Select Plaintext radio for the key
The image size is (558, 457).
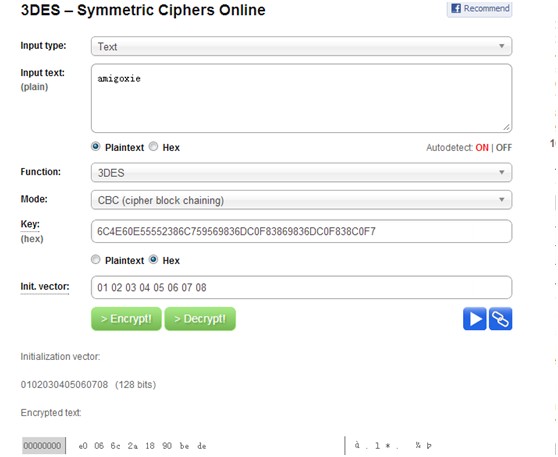(x=95, y=259)
